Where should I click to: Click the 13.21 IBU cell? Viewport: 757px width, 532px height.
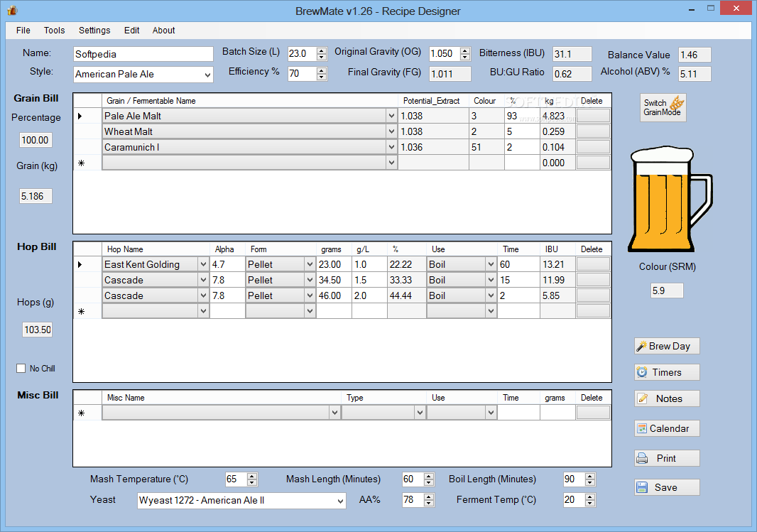(x=557, y=264)
